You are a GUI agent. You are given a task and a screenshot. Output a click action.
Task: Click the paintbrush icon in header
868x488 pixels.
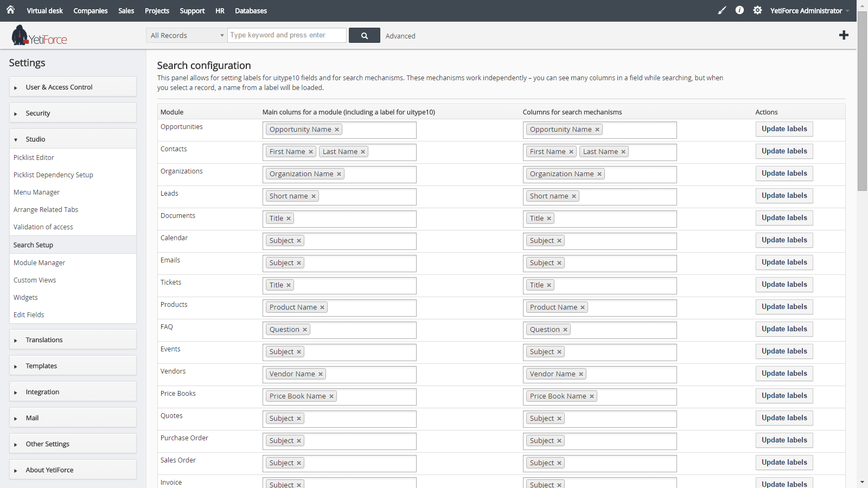point(722,10)
